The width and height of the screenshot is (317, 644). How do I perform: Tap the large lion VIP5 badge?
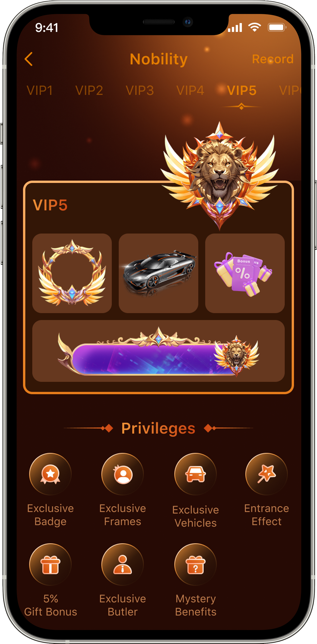point(219,175)
